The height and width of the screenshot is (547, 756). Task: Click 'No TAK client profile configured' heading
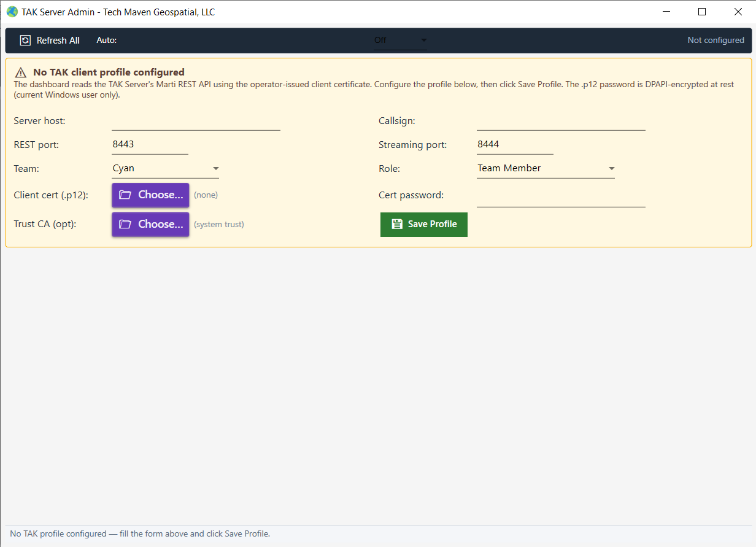[109, 72]
